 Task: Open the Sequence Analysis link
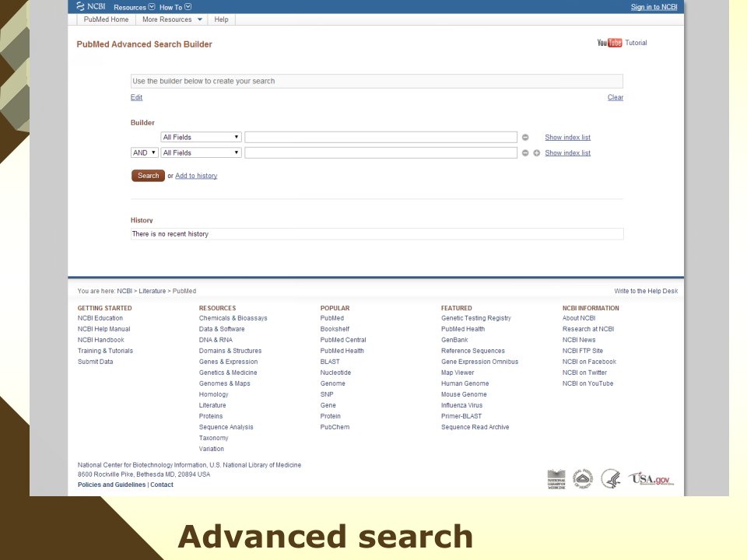pos(226,427)
